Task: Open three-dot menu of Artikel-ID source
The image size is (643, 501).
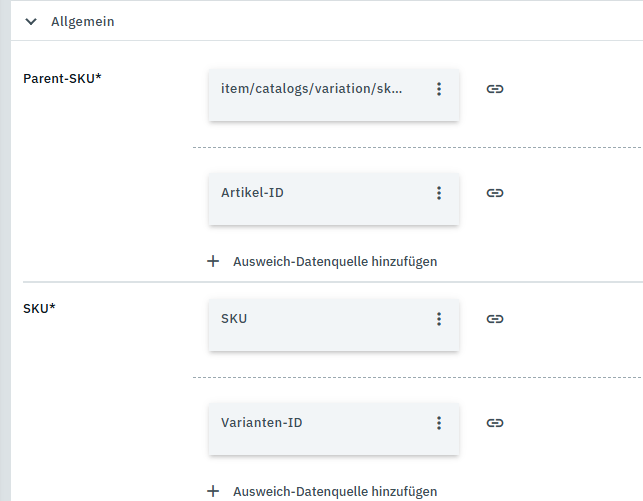Action: 438,193
